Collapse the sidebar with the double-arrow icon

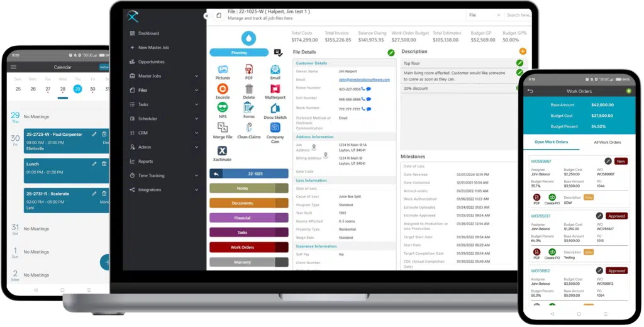[x=206, y=16]
